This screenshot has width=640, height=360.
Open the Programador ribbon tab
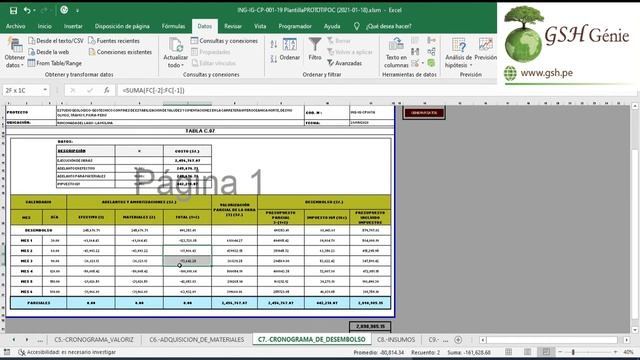pos(295,26)
